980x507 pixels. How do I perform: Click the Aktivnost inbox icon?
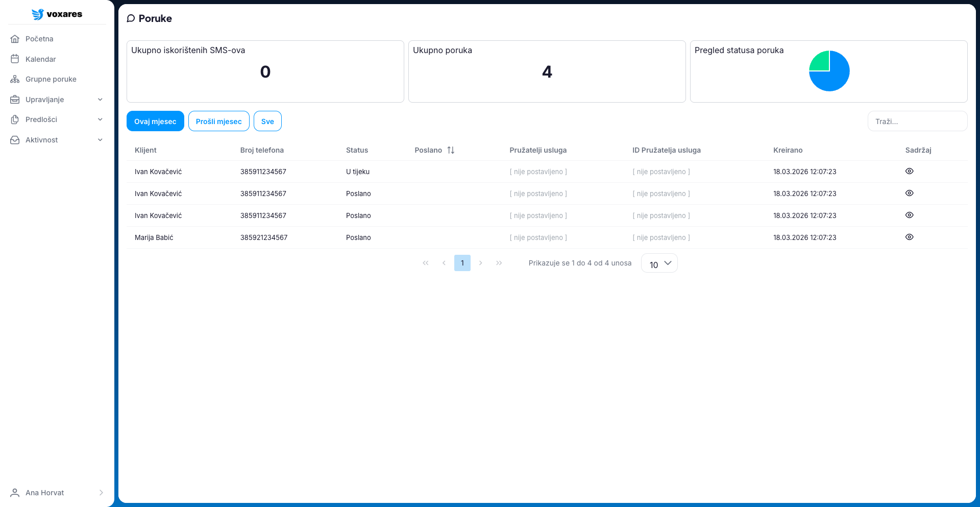point(15,140)
